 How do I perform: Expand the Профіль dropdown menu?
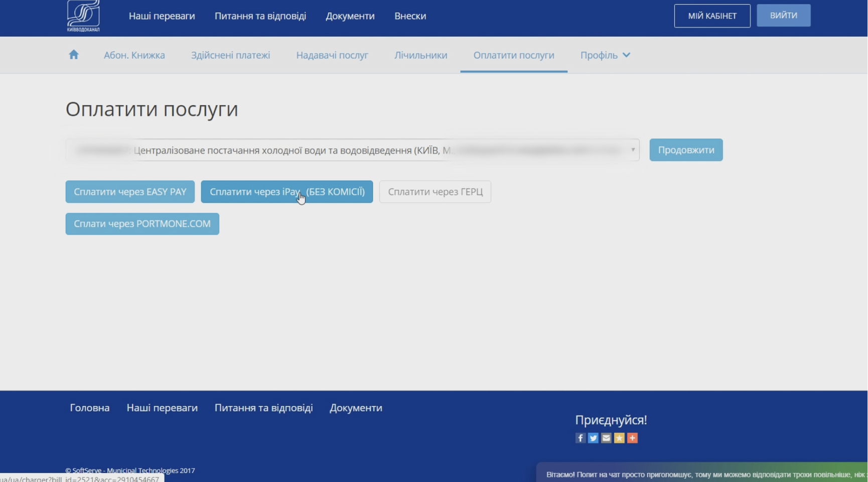click(605, 55)
